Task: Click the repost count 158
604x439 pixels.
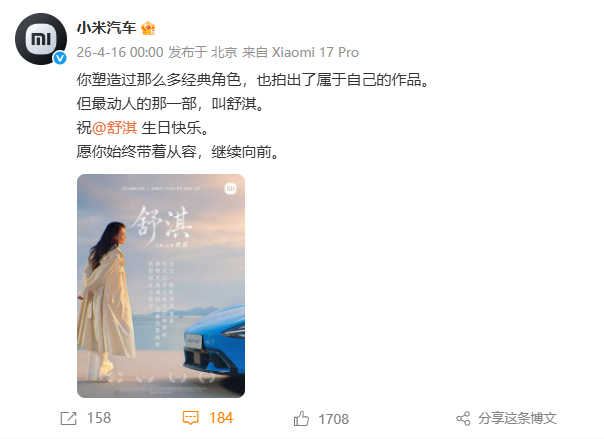Action: coord(99,418)
